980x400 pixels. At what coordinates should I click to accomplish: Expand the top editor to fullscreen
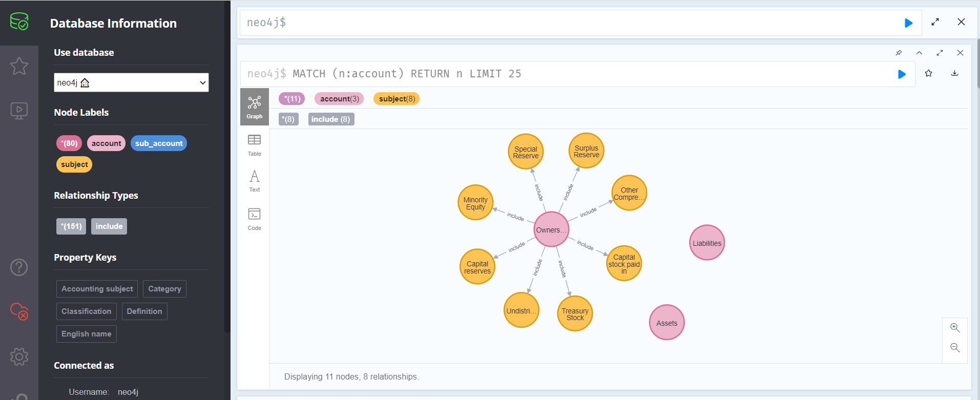click(935, 22)
